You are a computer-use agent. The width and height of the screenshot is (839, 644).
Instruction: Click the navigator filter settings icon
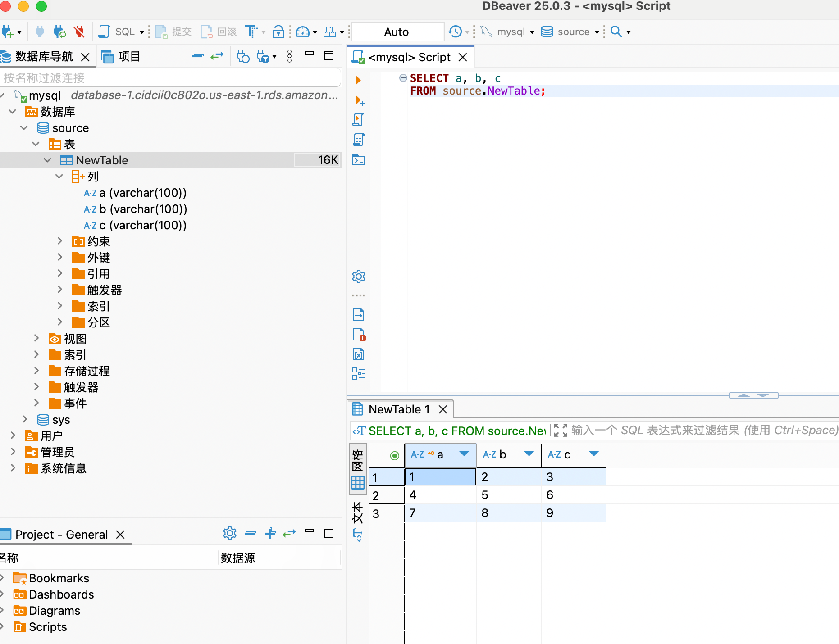(x=263, y=57)
